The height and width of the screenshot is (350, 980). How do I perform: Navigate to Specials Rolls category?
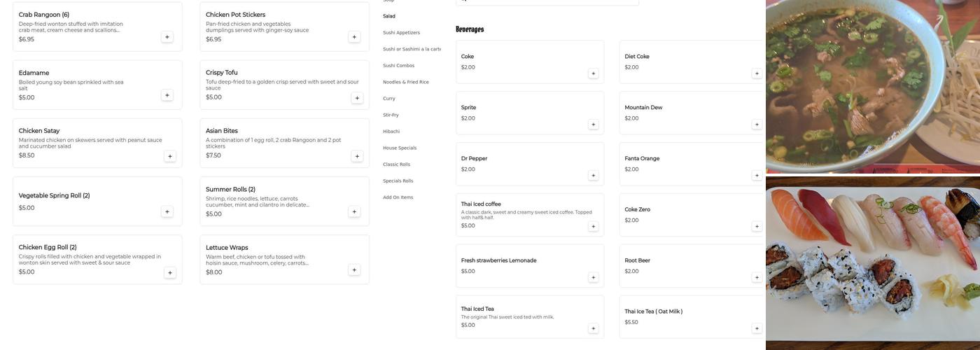tap(398, 181)
